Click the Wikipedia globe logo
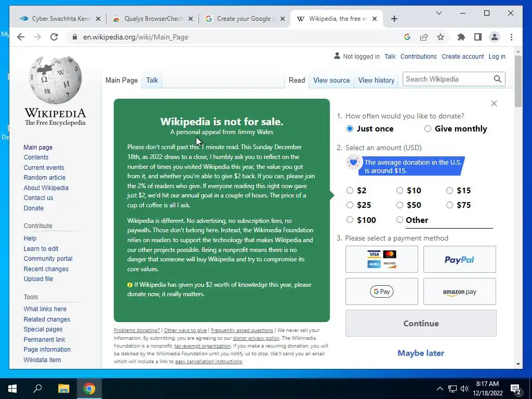The height and width of the screenshot is (399, 532). pos(55,80)
